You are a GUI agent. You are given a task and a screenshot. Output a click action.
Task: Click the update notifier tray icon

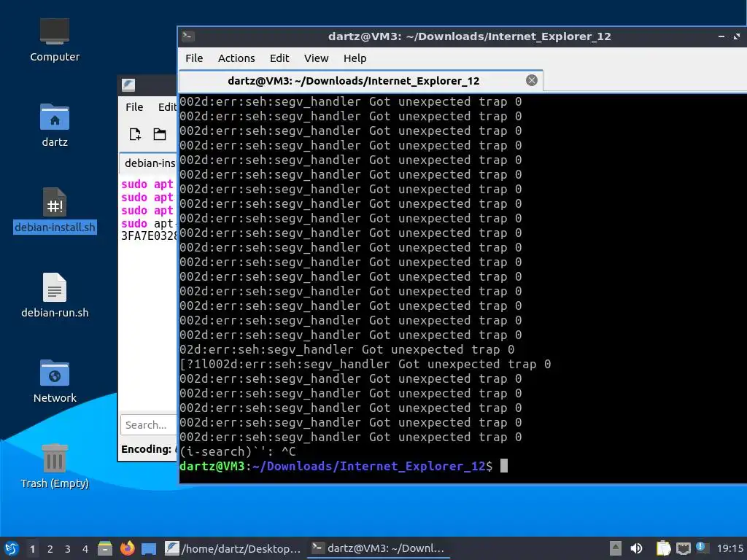pos(702,548)
